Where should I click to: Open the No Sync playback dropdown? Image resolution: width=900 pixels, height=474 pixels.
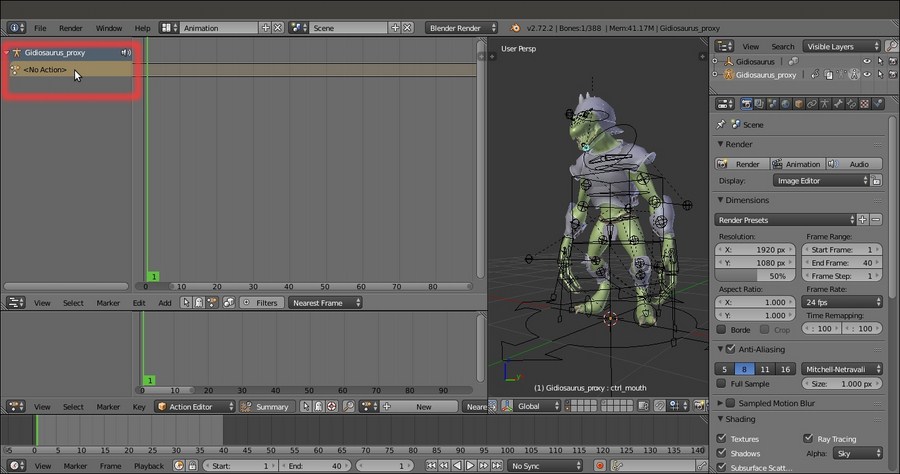point(545,465)
